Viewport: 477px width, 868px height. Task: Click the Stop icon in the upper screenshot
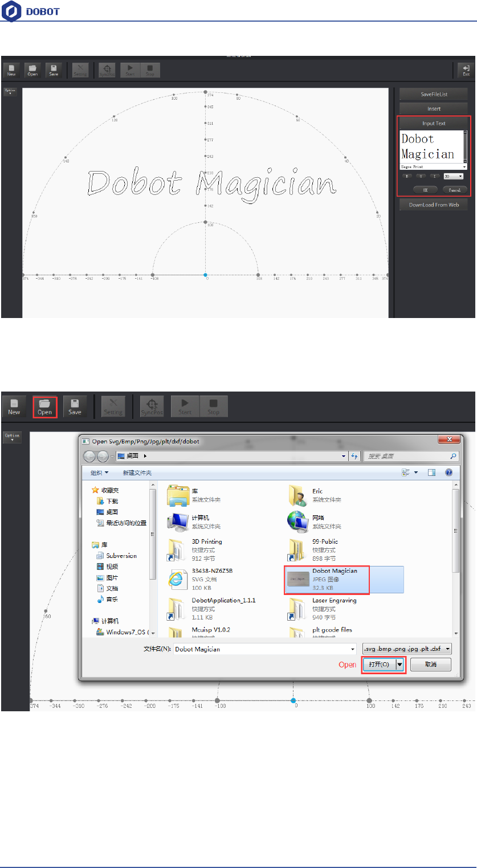(150, 70)
